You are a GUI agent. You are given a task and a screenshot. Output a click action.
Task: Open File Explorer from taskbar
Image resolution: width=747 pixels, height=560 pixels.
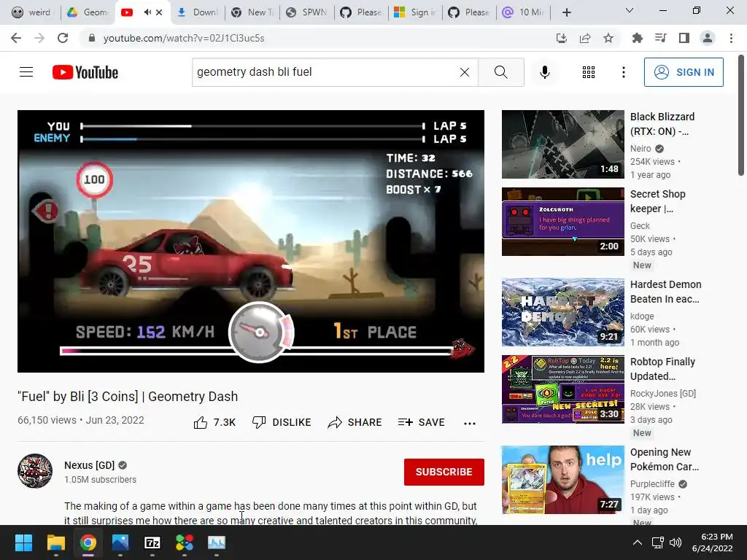pos(55,542)
